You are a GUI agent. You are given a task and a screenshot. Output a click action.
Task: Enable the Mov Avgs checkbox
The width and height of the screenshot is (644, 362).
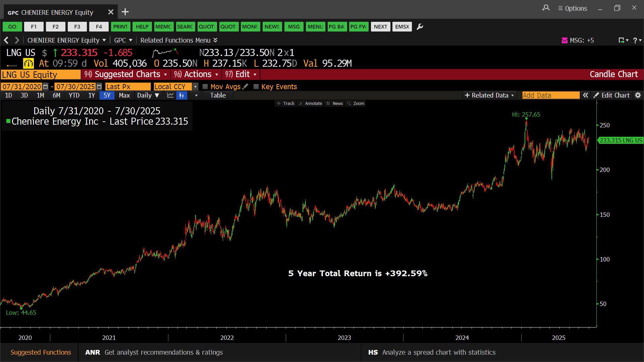point(205,86)
